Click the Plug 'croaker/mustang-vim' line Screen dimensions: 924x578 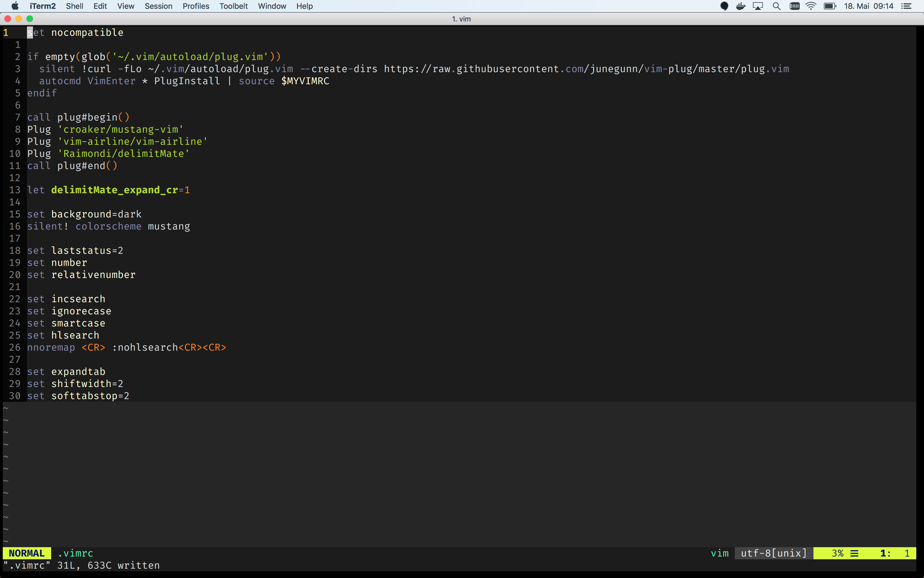point(105,129)
